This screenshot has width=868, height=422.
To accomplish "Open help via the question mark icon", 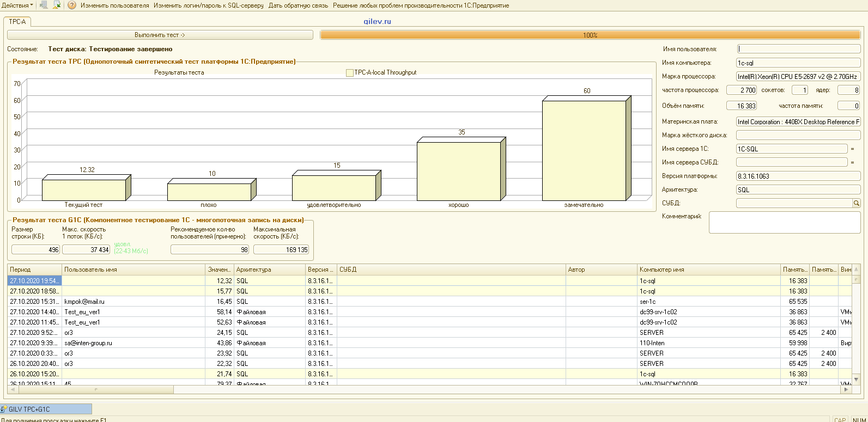I will point(72,5).
